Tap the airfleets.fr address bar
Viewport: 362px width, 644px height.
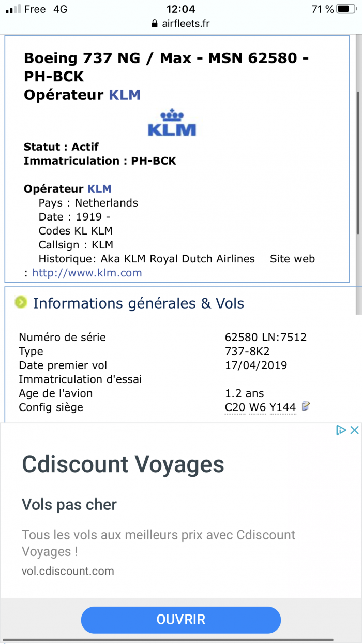[181, 24]
